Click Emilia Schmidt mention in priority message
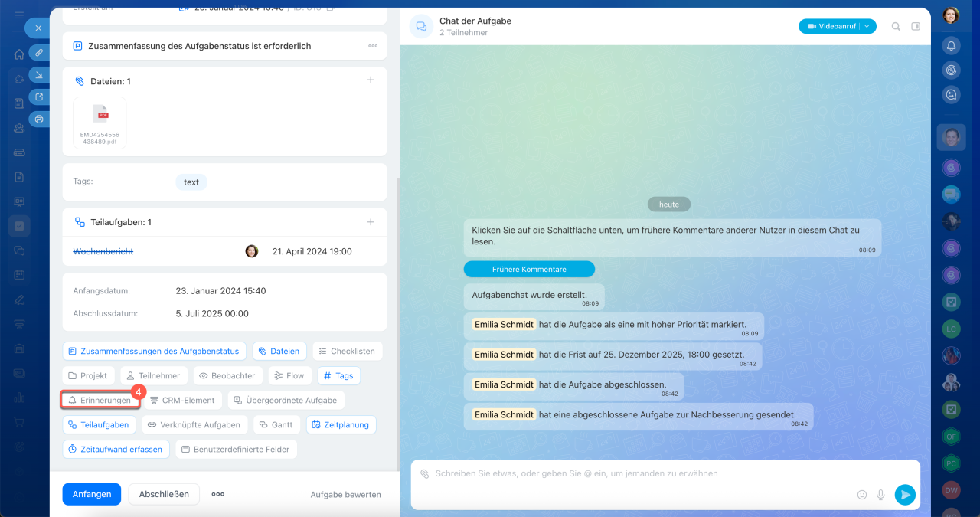This screenshot has width=980, height=517. point(504,325)
